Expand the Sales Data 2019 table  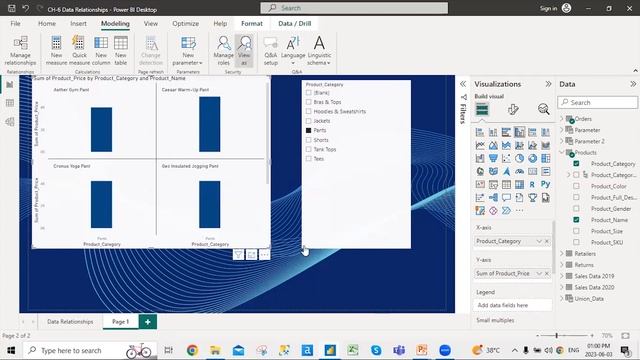(x=562, y=276)
